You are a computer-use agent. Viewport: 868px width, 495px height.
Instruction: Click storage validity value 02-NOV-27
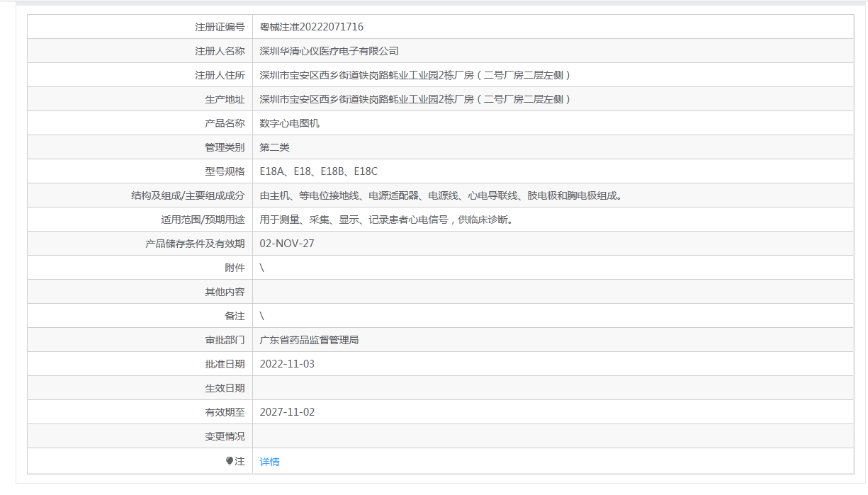click(286, 244)
